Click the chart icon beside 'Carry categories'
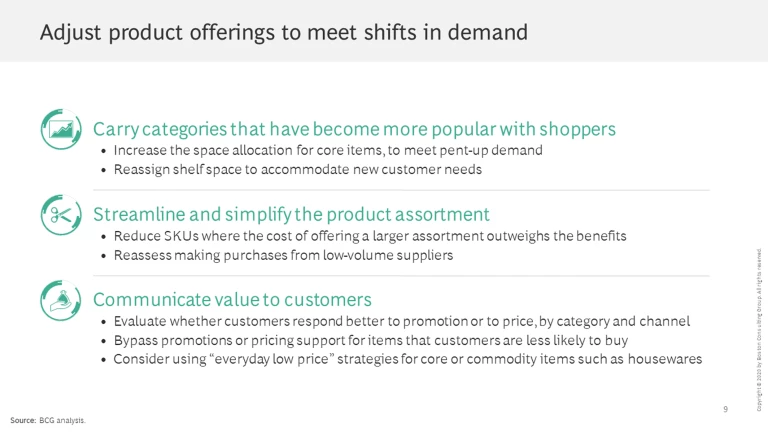 [60, 129]
